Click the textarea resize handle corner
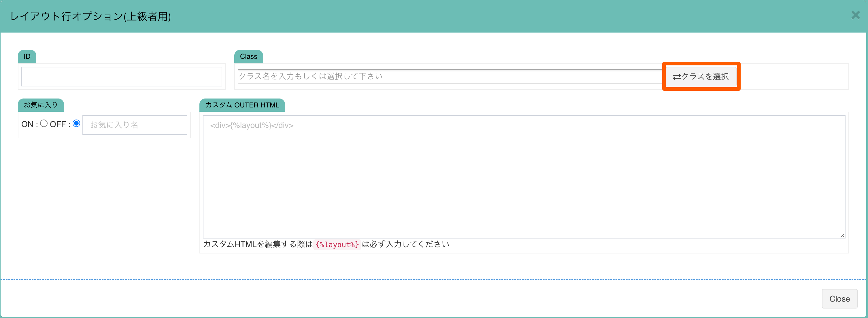868x318 pixels. coord(842,235)
